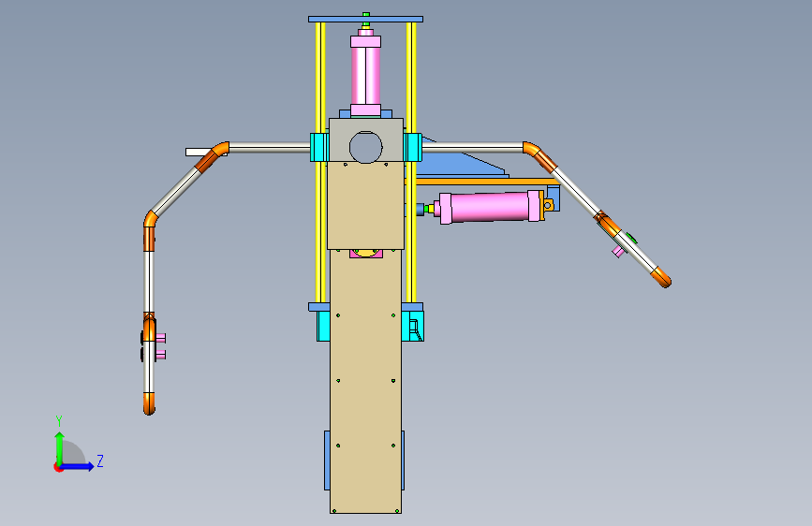Select the blue side plate at bottom left of the tan plate
Image resolution: width=812 pixels, height=526 pixels.
(327, 460)
